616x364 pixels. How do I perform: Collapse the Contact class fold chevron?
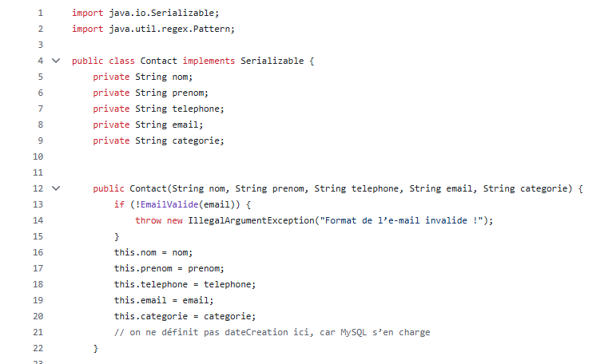click(x=55, y=61)
